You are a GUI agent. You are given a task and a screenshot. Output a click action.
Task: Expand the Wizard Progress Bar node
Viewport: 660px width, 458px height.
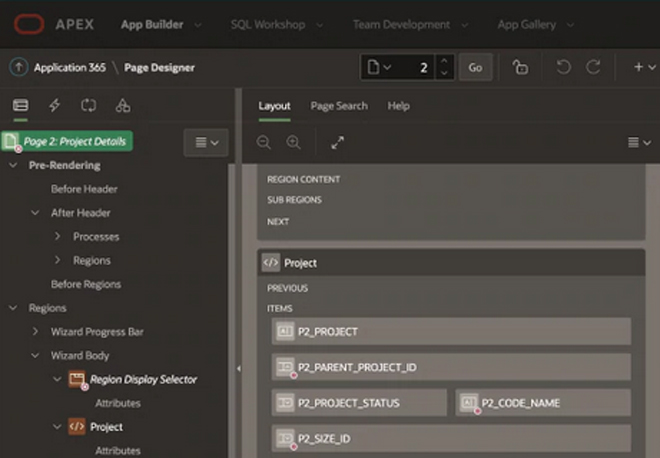click(x=35, y=331)
